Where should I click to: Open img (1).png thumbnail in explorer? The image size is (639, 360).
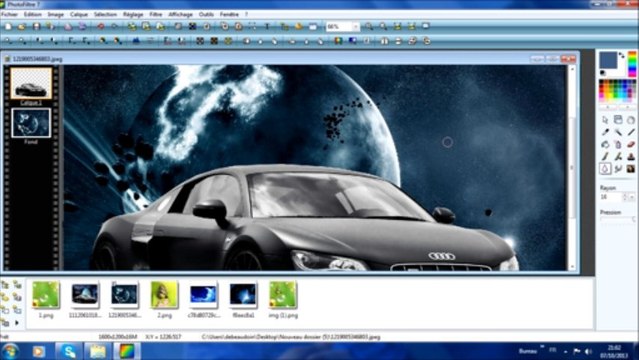tap(283, 295)
